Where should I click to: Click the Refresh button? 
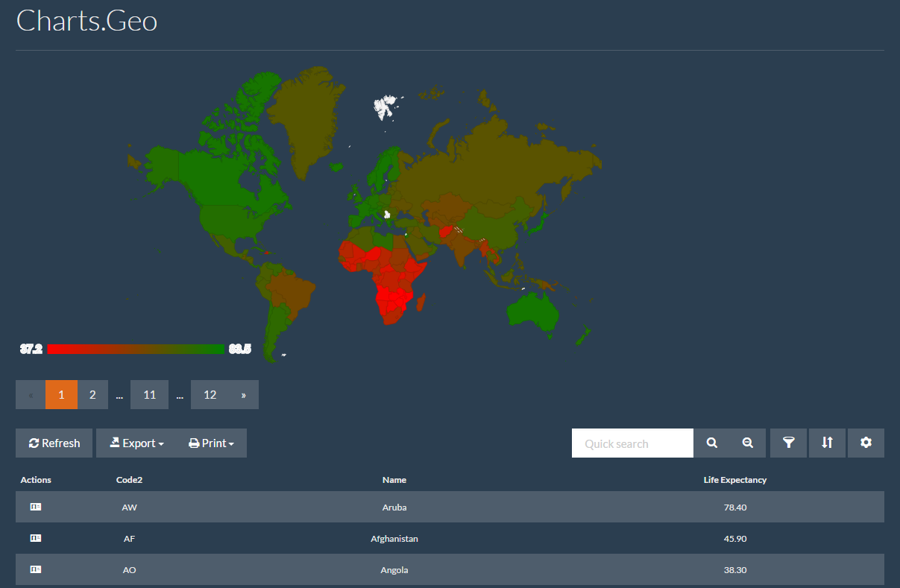54,443
